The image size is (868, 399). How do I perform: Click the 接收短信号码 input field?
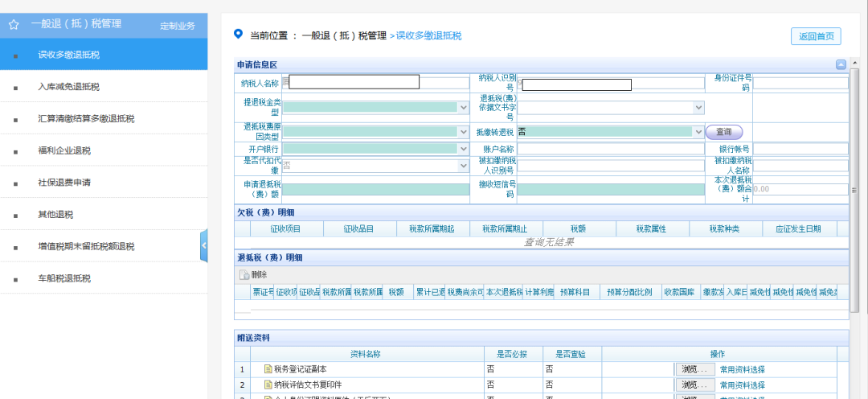click(x=611, y=190)
